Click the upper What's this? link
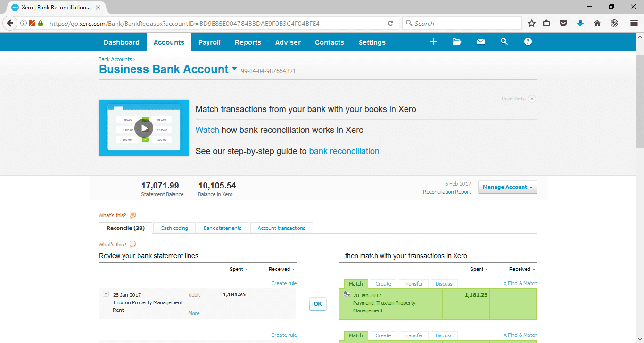The image size is (644, 343). [113, 215]
